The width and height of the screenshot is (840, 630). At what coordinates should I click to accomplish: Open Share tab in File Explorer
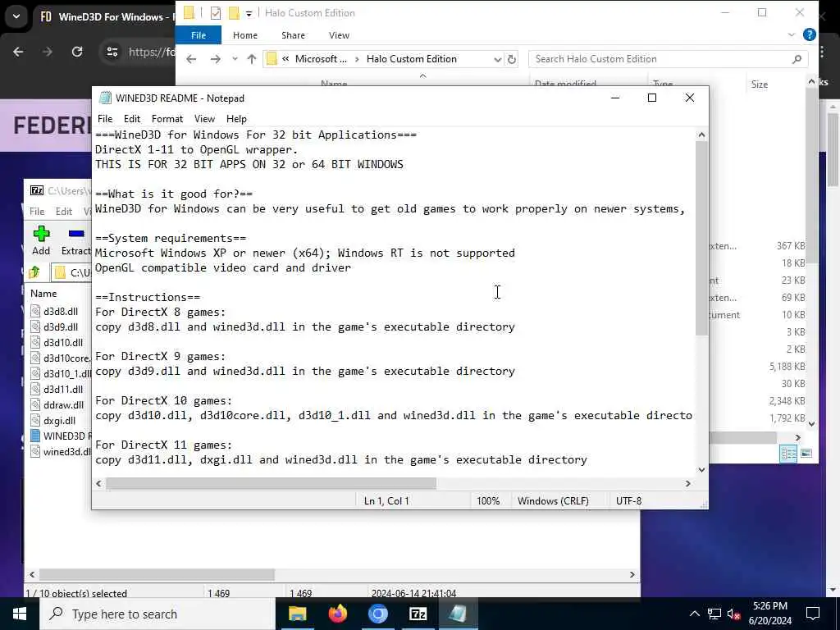tap(293, 35)
